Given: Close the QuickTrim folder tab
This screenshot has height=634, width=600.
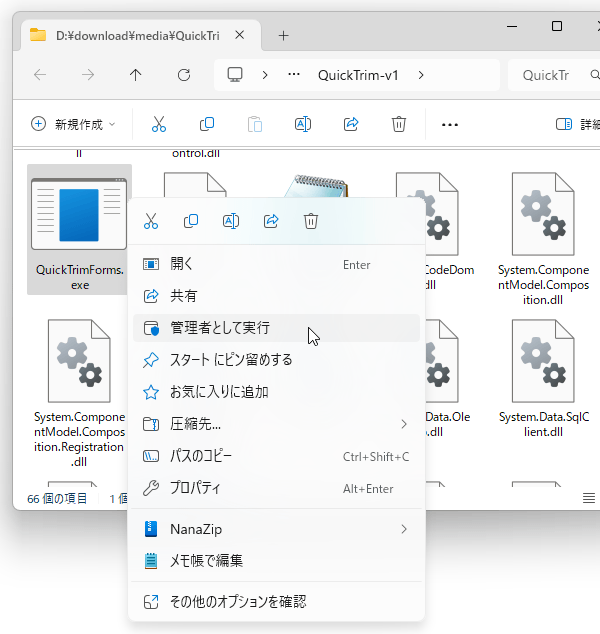Looking at the screenshot, I should coord(239,35).
